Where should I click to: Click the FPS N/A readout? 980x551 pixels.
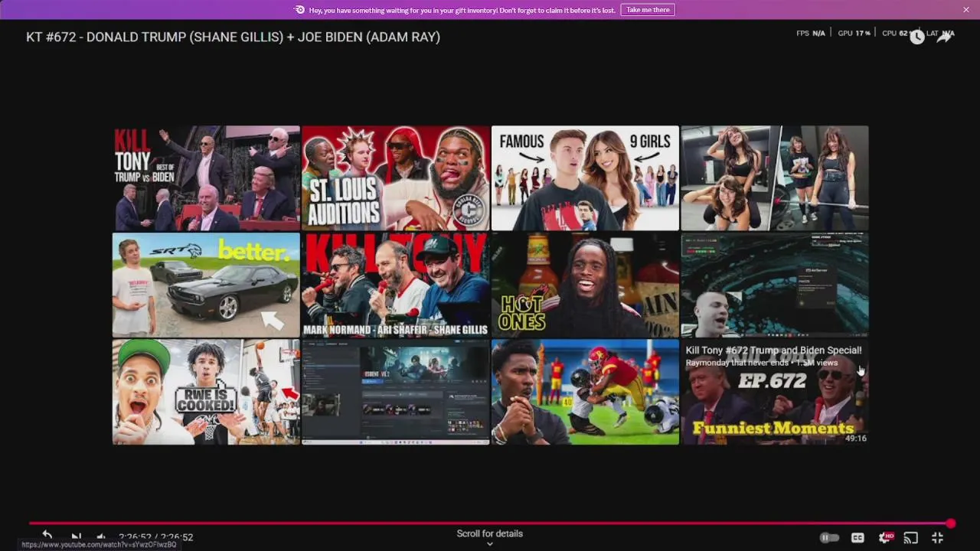(811, 34)
